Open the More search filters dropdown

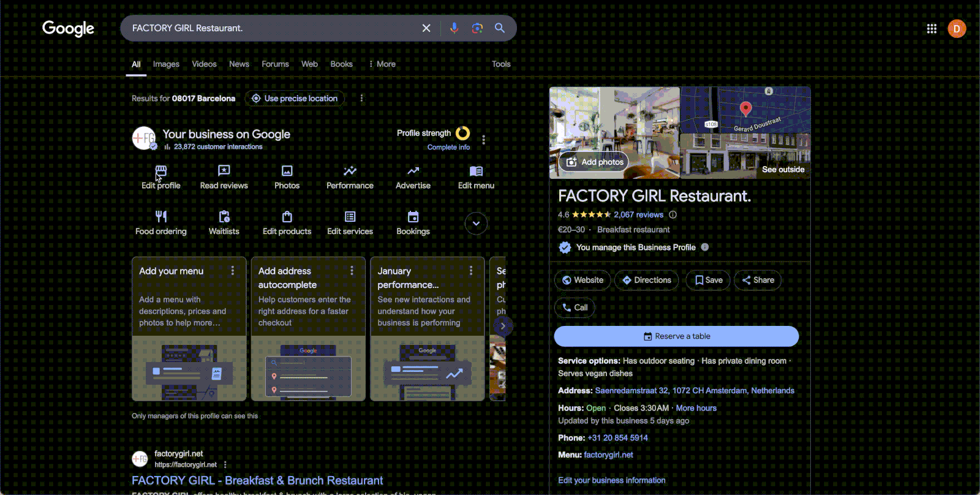point(382,64)
